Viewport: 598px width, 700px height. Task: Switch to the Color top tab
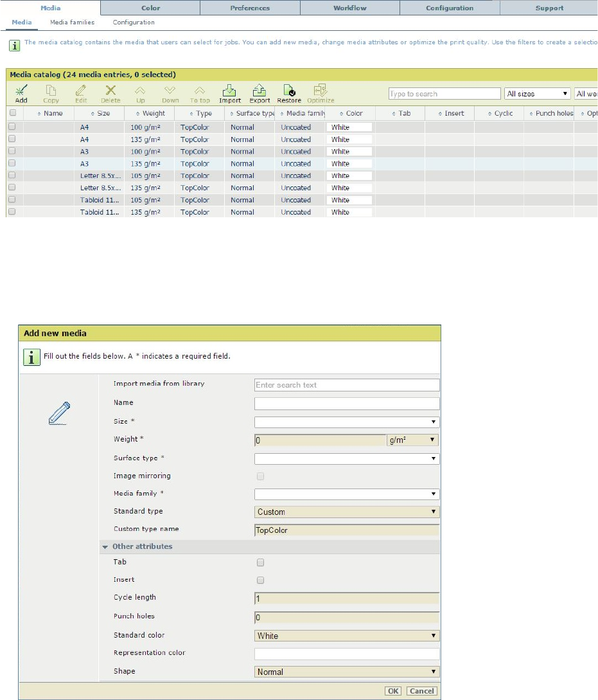point(150,8)
